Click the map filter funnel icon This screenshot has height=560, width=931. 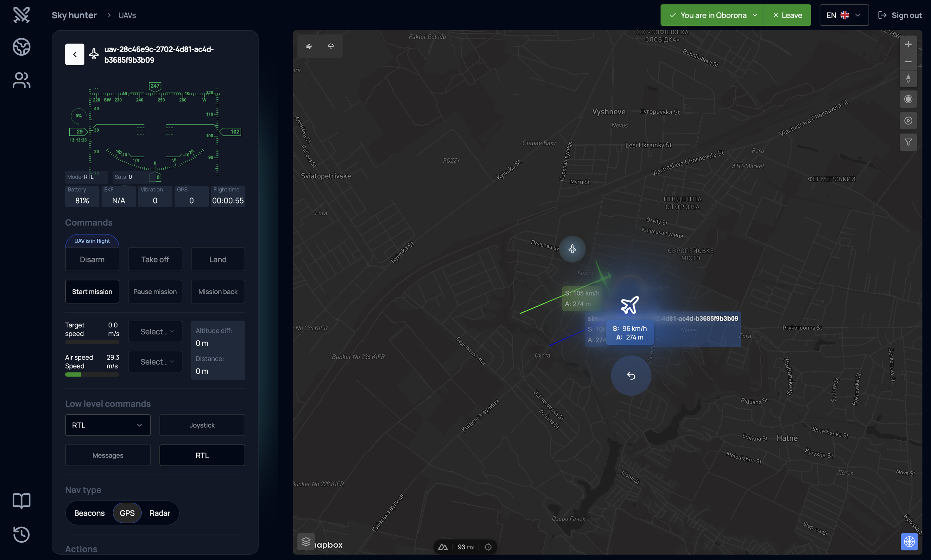[x=908, y=142]
